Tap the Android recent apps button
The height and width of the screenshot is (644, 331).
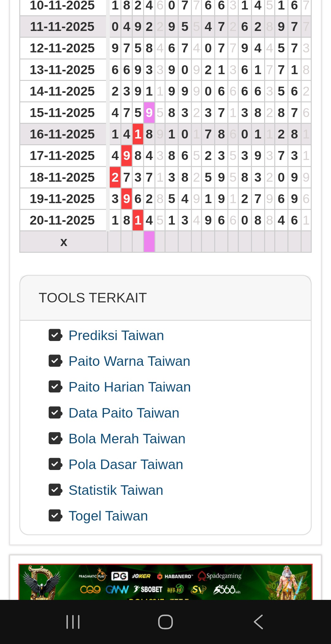click(x=73, y=622)
